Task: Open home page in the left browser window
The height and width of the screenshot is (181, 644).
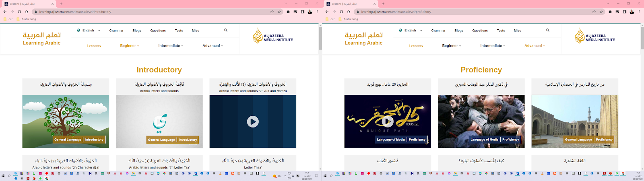Action: click(27, 12)
